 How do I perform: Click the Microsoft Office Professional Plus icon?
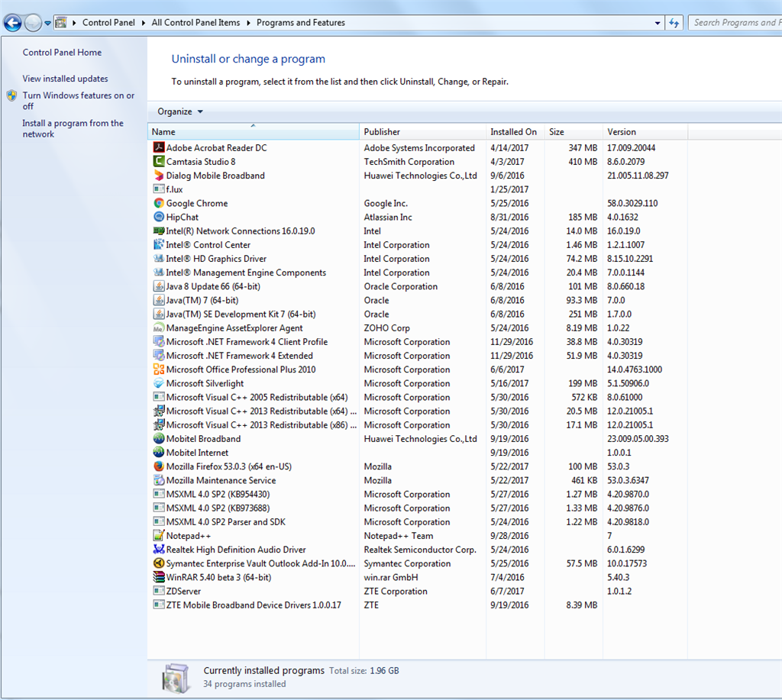point(159,369)
